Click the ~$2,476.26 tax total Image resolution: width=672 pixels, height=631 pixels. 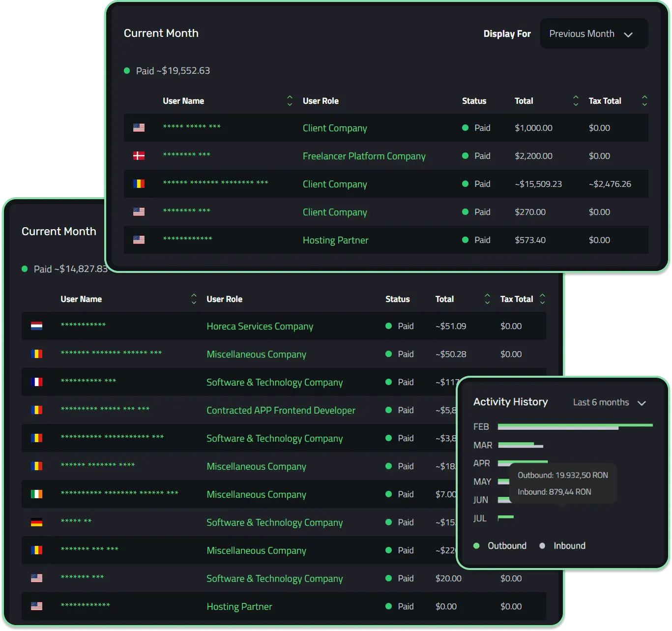coord(610,184)
